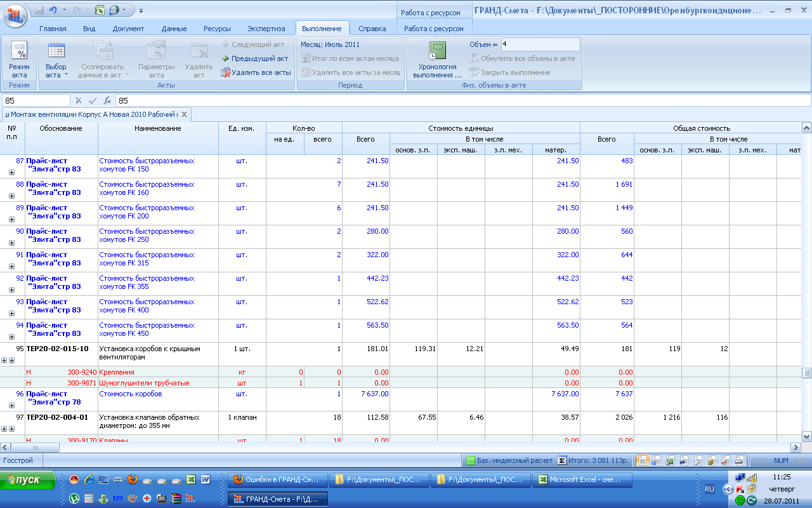Expand row 96 Стоимость коробов plus icon

click(11, 405)
